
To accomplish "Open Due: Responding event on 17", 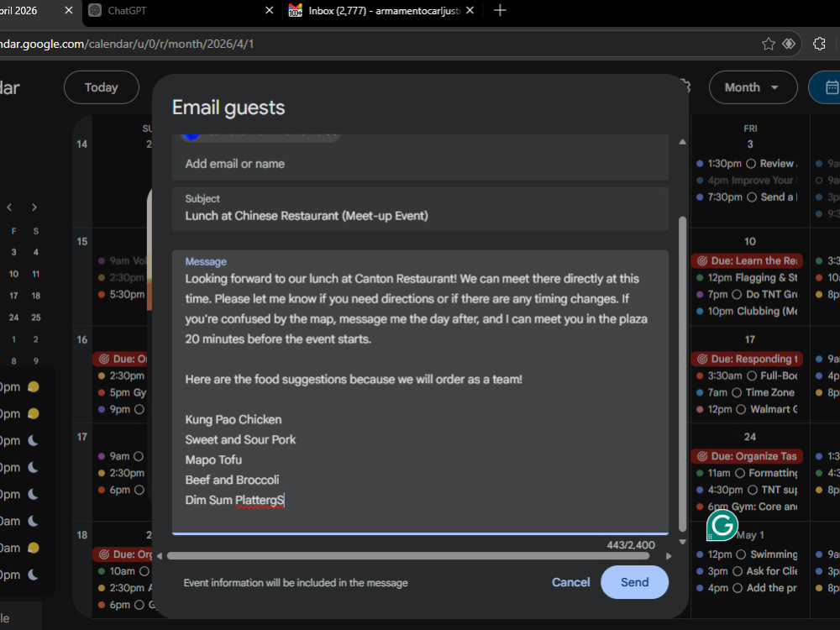I will pyautogui.click(x=747, y=359).
